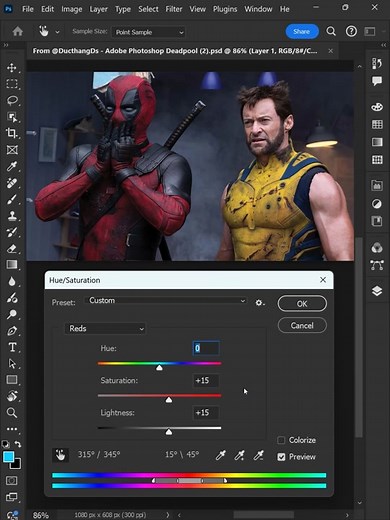Open the preset options gear menu

[x=259, y=303]
